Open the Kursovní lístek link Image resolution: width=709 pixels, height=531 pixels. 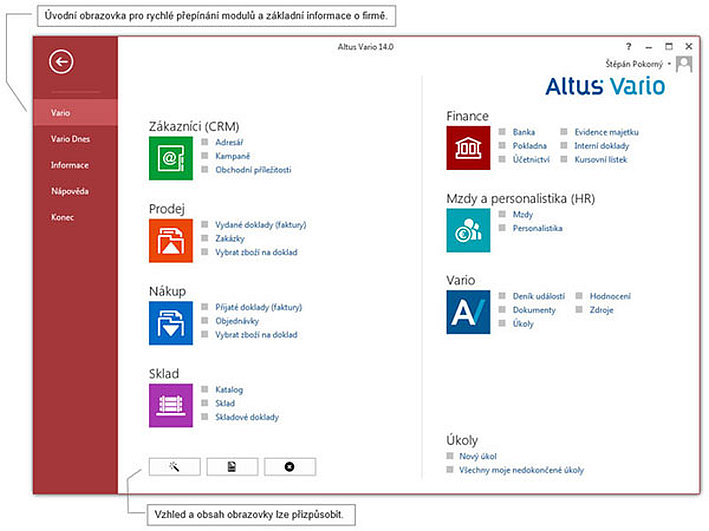pos(601,160)
